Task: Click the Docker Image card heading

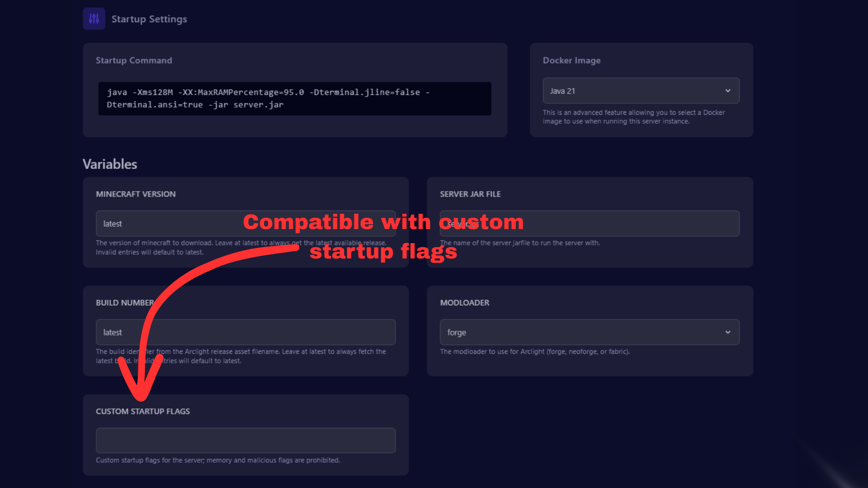Action: pyautogui.click(x=571, y=61)
